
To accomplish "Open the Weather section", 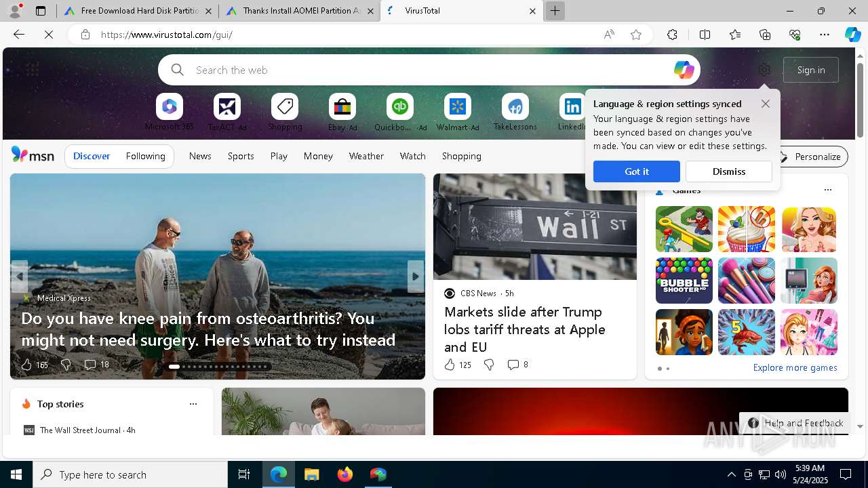I will (x=366, y=156).
